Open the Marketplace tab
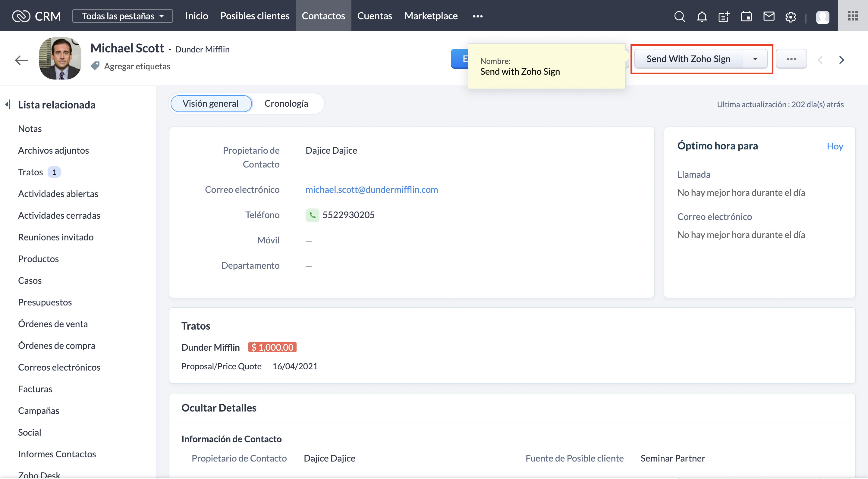This screenshot has height=479, width=868. coord(431,16)
